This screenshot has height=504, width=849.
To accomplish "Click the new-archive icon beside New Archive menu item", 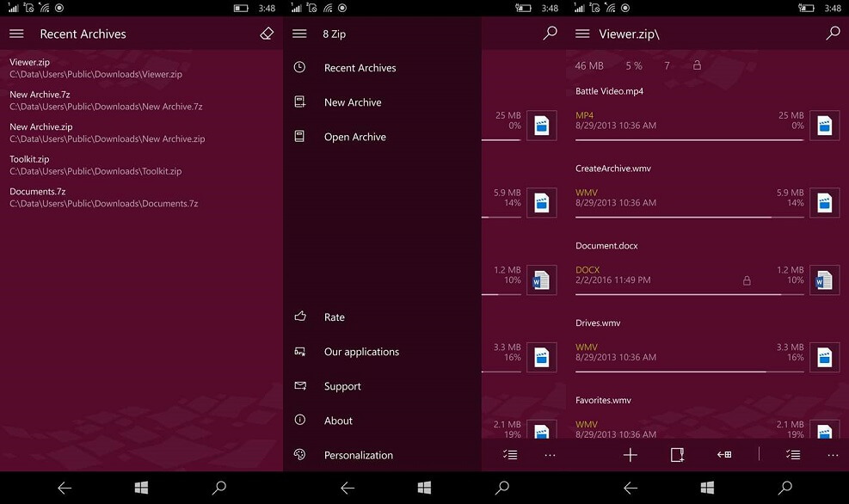I will tap(299, 101).
